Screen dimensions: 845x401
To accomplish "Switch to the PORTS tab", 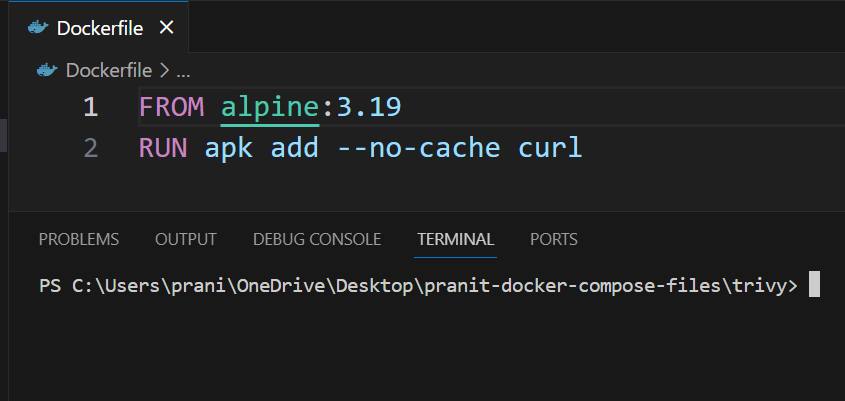I will click(554, 239).
